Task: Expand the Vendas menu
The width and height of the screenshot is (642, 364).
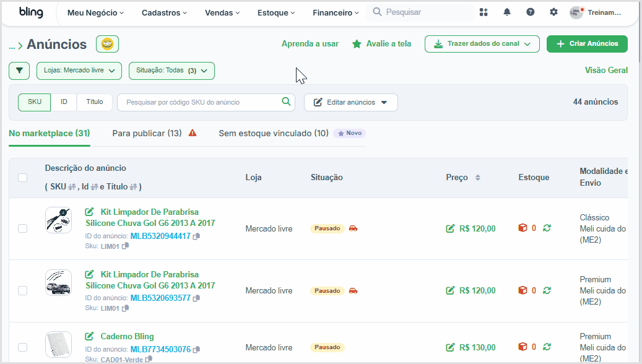Action: 222,13
